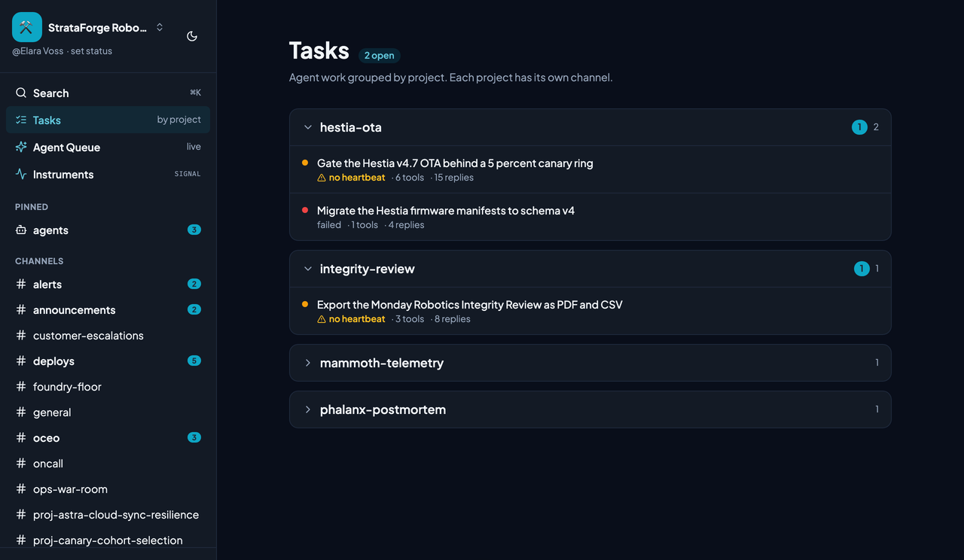Viewport: 964px width, 560px height.
Task: Open proj-astra-cloud-sync-resilience channel
Action: coord(108,515)
